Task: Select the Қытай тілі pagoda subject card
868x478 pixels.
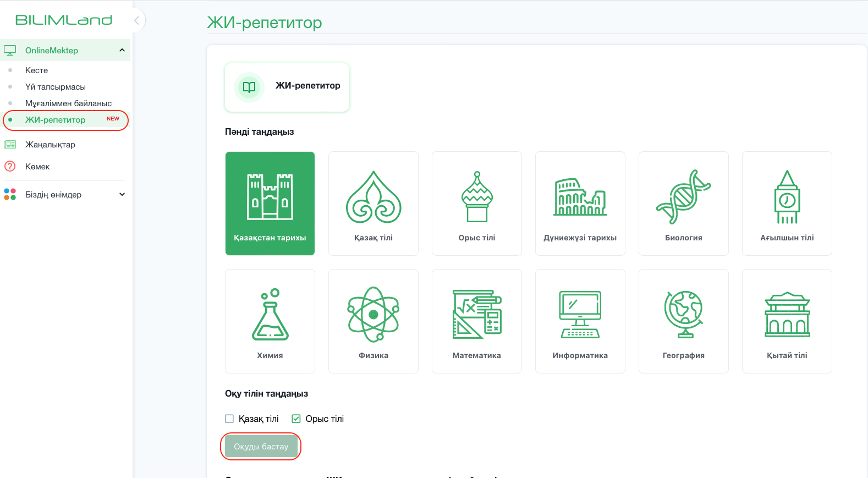Action: point(787,321)
